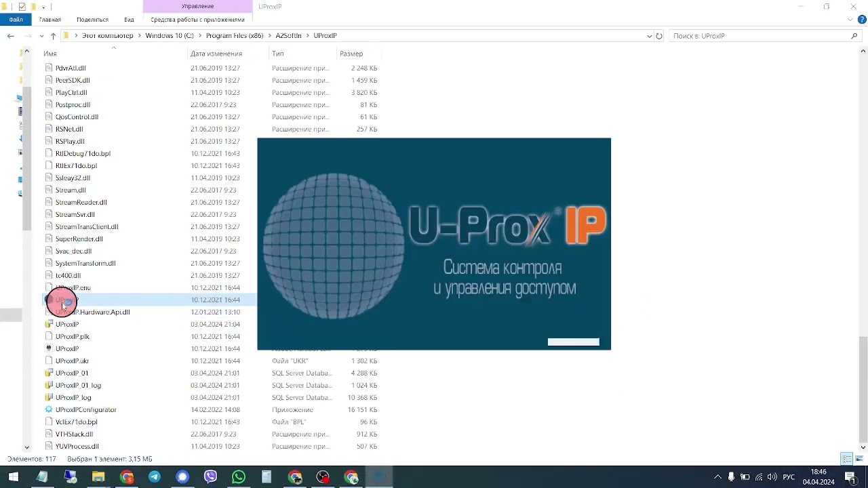Open File Explorer from the taskbar
This screenshot has width=868, height=488.
98,477
